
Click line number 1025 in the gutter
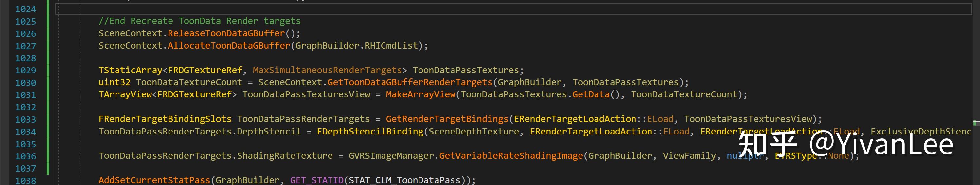(26, 21)
